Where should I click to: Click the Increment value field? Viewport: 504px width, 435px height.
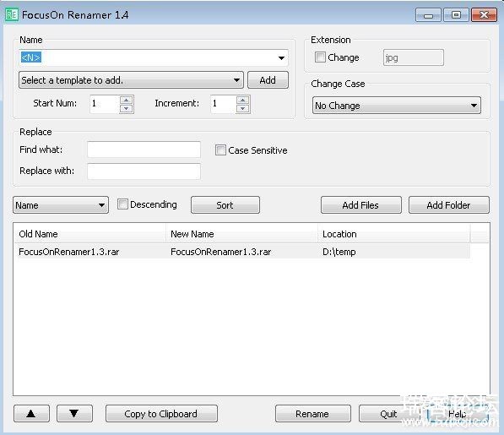coord(223,104)
